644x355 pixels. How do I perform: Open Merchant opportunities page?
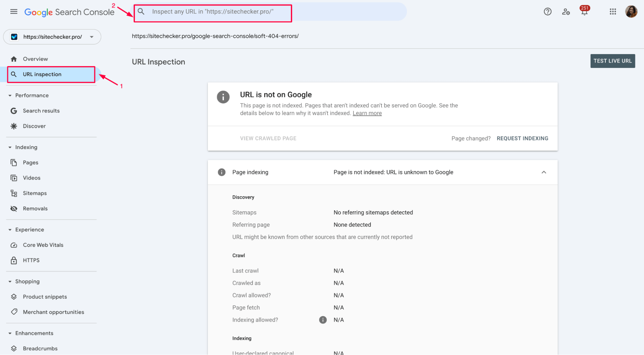[x=53, y=312]
